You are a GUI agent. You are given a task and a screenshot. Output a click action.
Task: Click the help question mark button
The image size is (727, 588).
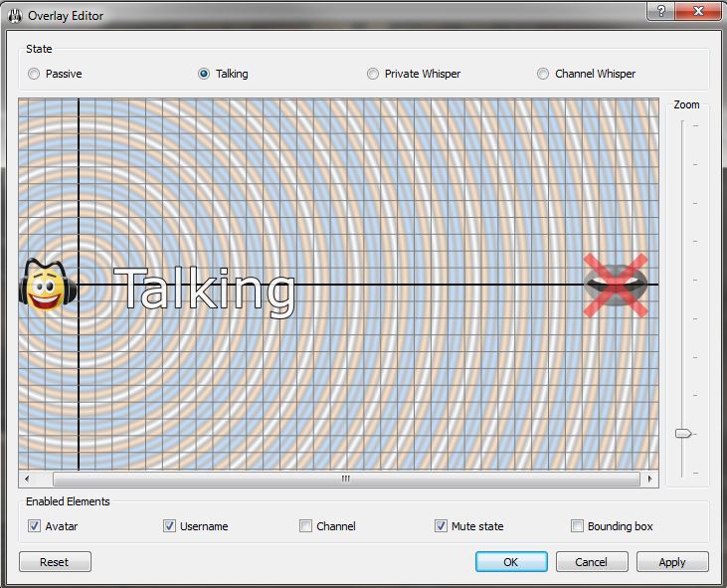coord(660,11)
